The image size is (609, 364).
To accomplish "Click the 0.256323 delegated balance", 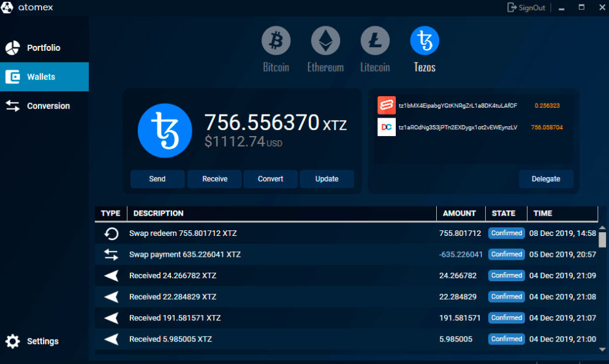I will coord(547,105).
